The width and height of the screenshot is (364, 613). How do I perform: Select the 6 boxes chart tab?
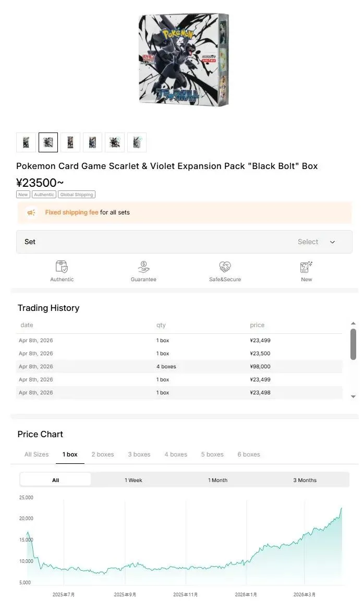249,454
